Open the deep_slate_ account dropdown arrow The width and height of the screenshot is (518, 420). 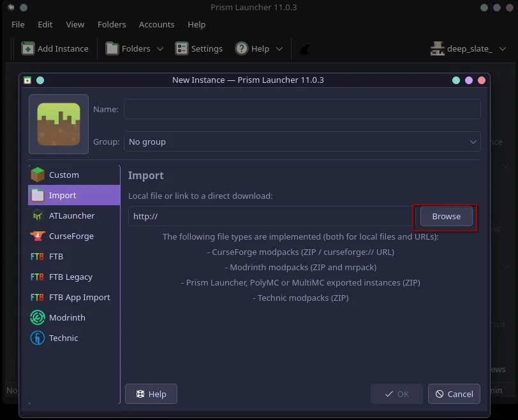(x=503, y=49)
